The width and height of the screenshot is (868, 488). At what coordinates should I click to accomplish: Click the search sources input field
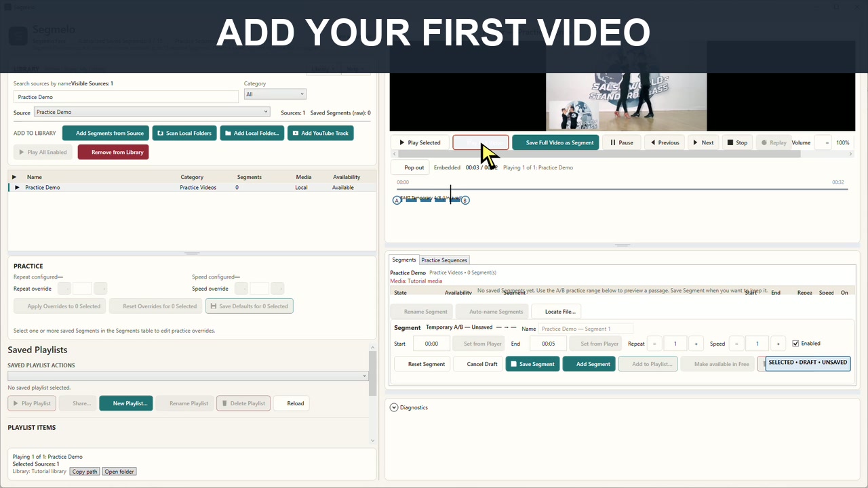tap(126, 97)
